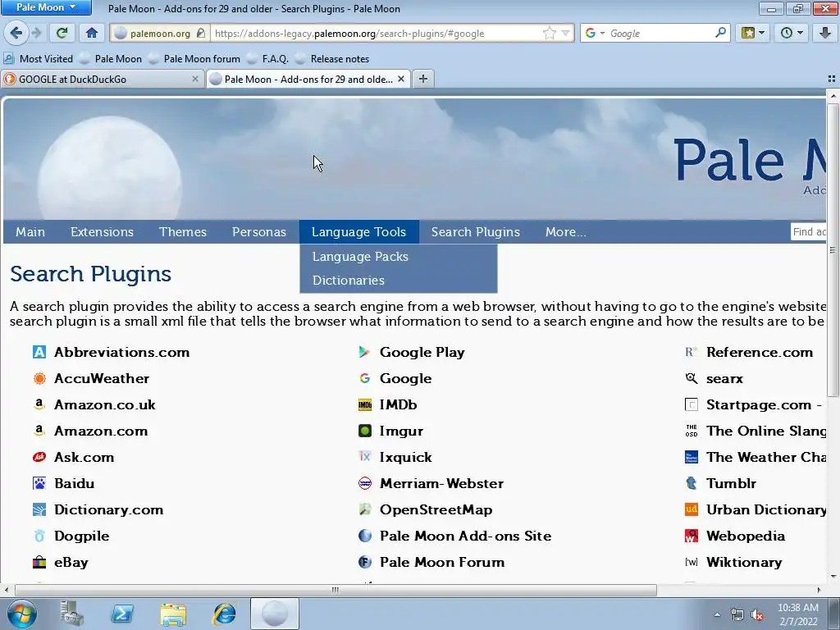Click the eBay shopping bag icon

tap(39, 562)
